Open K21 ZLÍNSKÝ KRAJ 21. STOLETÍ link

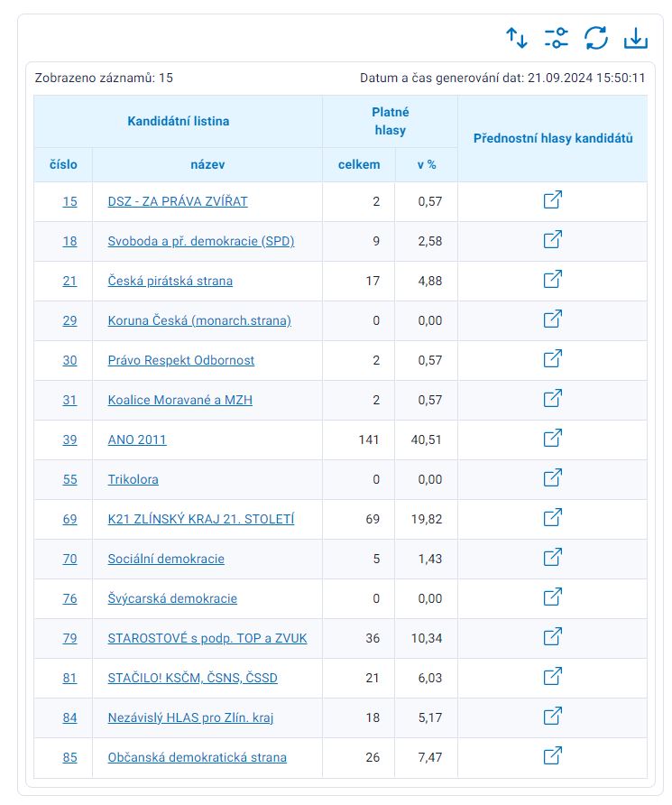[x=201, y=519]
